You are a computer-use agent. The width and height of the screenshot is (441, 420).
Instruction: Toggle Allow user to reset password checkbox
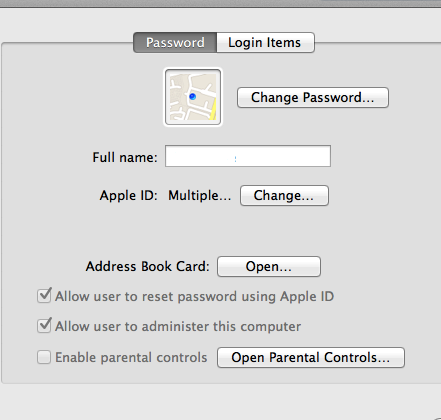coord(44,296)
